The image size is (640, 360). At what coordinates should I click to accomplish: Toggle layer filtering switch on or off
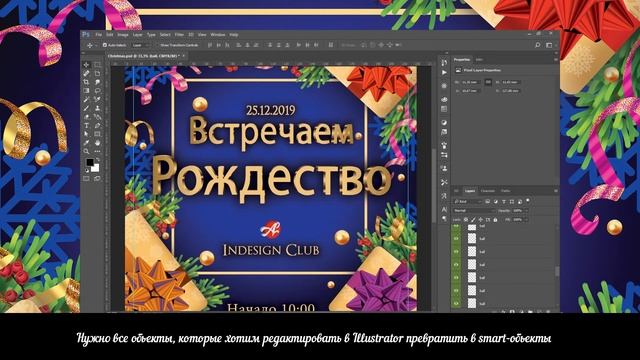528,201
